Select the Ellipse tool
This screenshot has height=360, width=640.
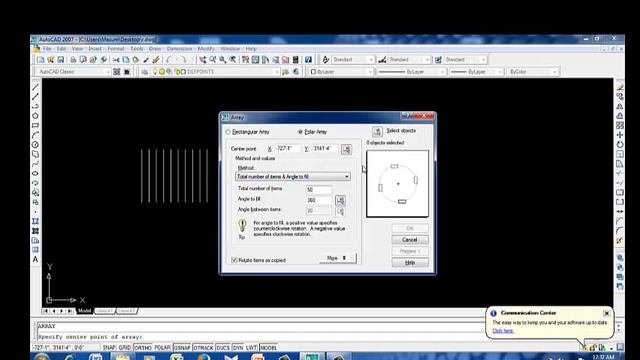tap(36, 173)
